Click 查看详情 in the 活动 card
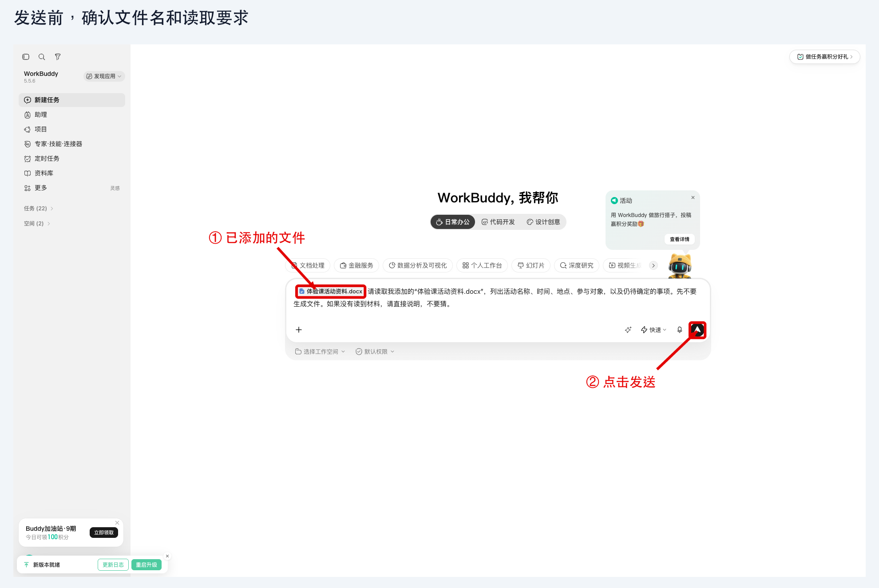The image size is (879, 588). [x=680, y=239]
